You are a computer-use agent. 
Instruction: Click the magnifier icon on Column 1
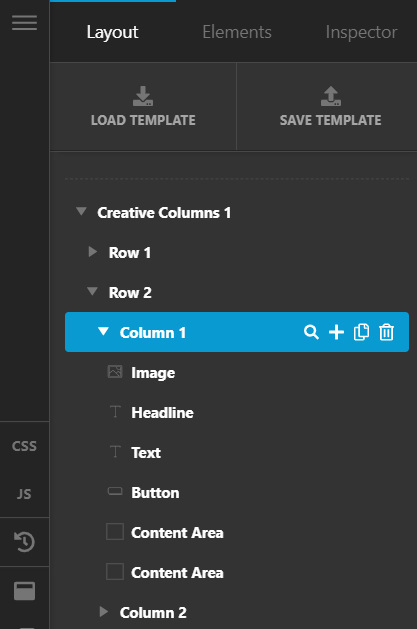(311, 332)
